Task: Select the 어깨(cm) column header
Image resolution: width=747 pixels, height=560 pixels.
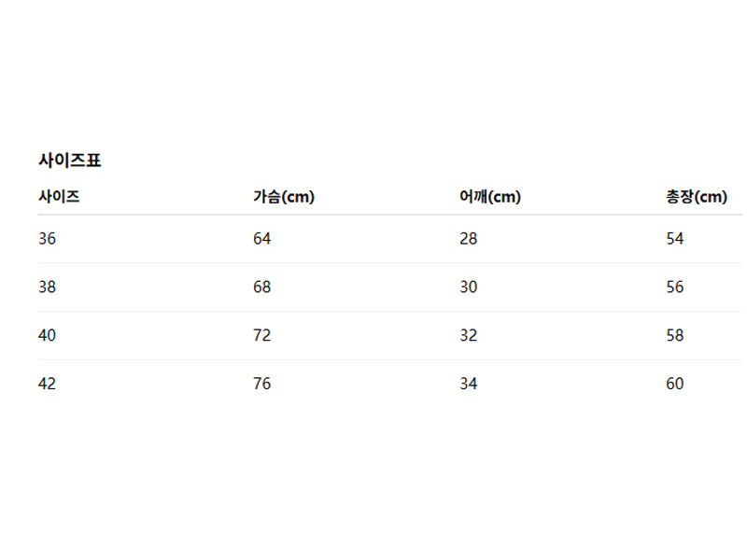Action: tap(490, 197)
